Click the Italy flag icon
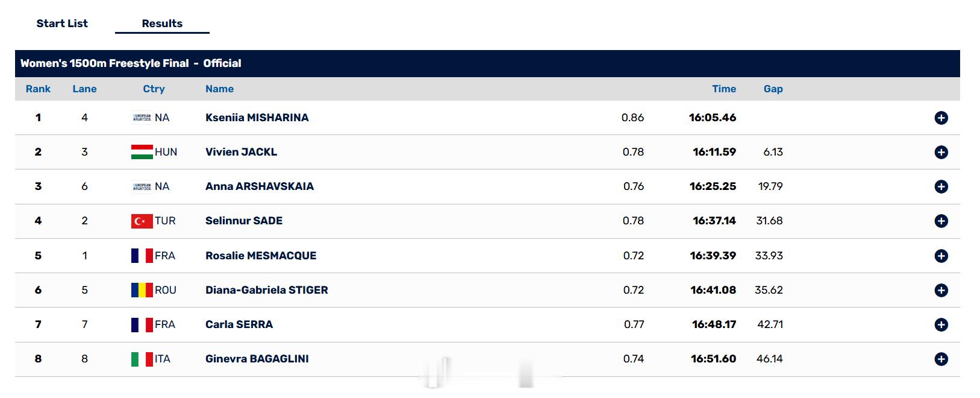 pyautogui.click(x=142, y=359)
